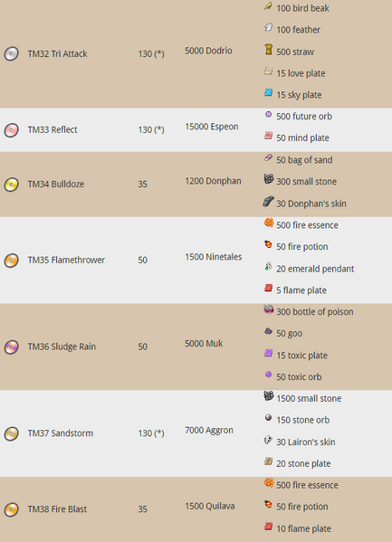Select the stone orb icon
The width and height of the screenshot is (392, 542).
268,417
